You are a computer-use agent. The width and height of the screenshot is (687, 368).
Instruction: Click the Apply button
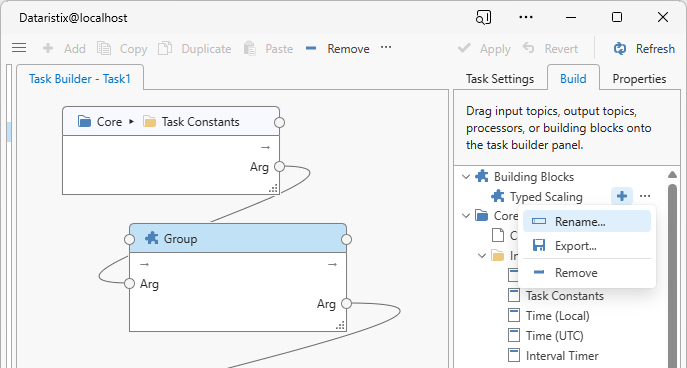[484, 48]
